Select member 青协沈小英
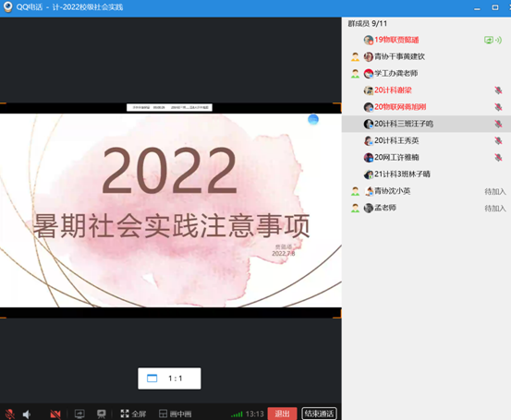Viewport: 511px width, 420px height. pyautogui.click(x=426, y=191)
